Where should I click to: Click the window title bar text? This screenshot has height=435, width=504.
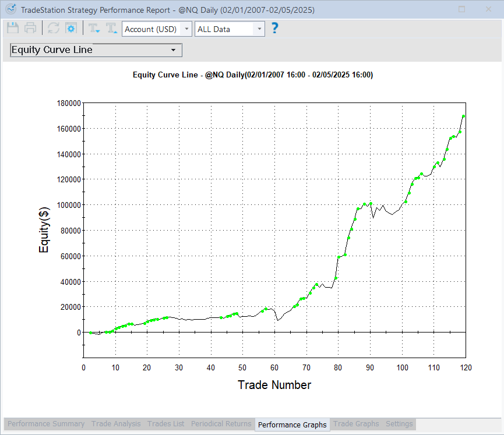click(168, 10)
